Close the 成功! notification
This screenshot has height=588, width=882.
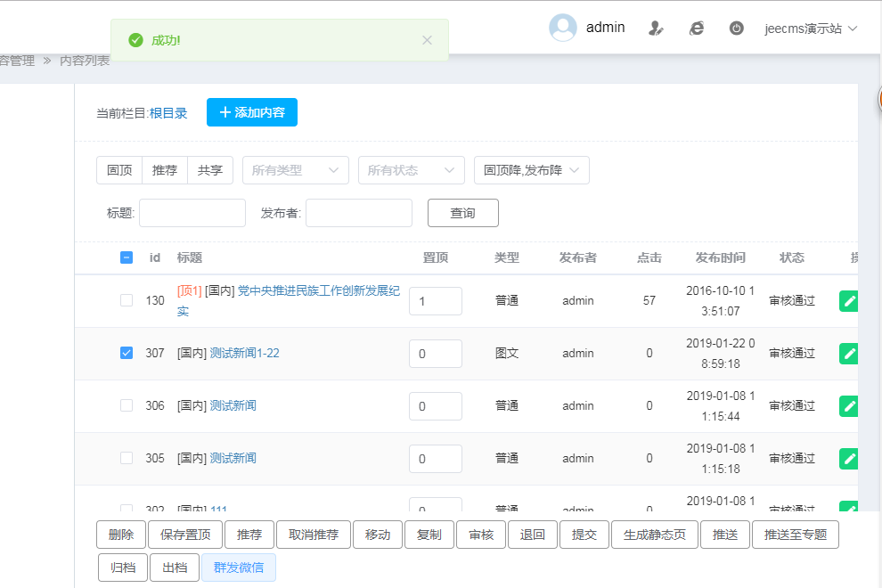click(427, 40)
